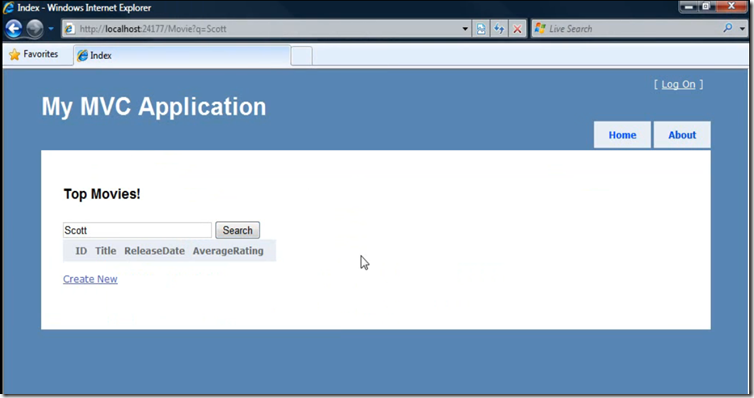Click the magnifier search icon
Screen dimensions: 754x398
pyautogui.click(x=728, y=28)
